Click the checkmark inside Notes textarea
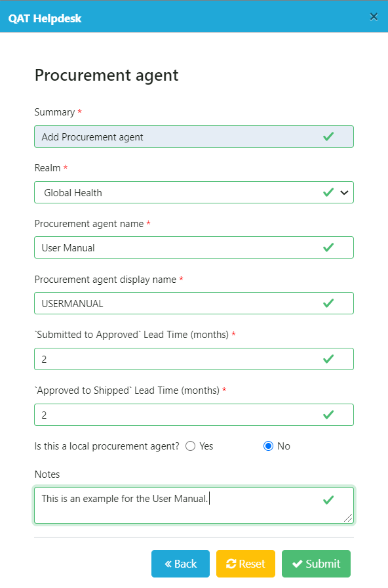Viewport: 388px width, 588px height. 328,500
